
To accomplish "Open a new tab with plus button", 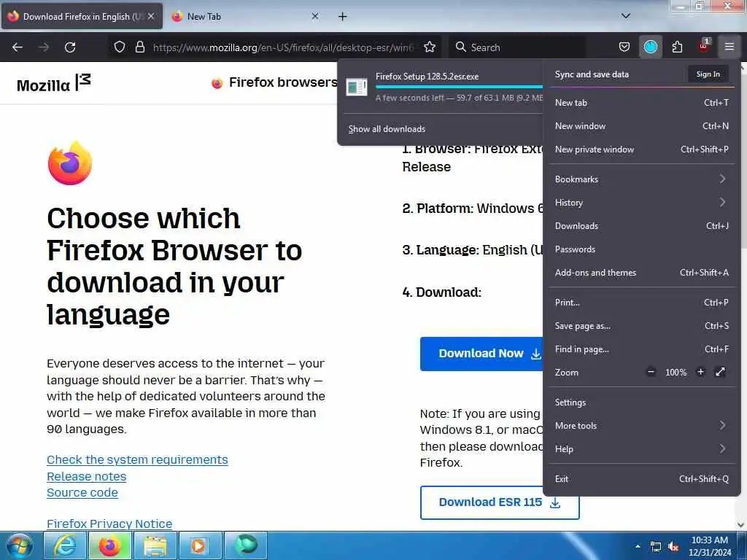I will click(x=343, y=17).
